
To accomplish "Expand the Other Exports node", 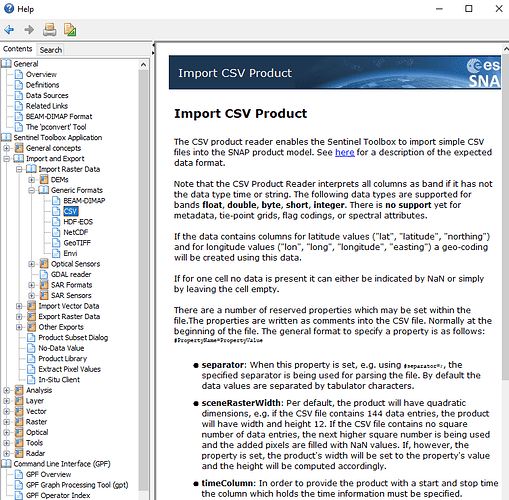I will pos(19,327).
